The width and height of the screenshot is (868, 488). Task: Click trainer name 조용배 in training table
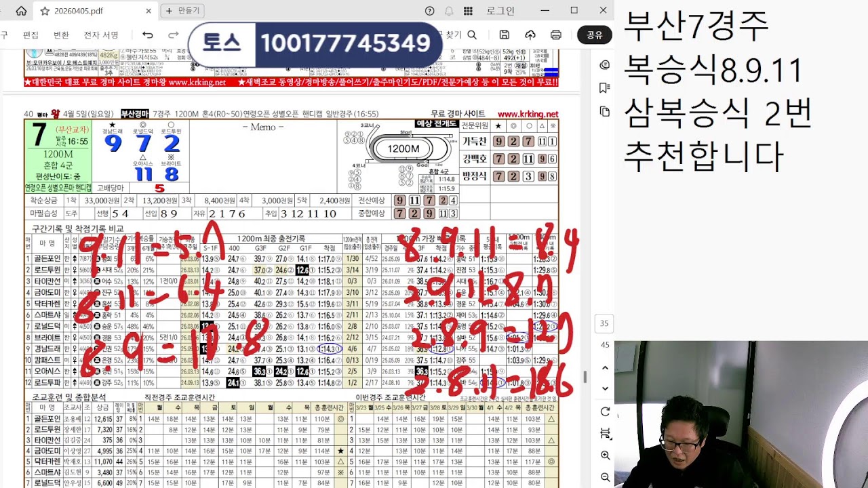73,419
